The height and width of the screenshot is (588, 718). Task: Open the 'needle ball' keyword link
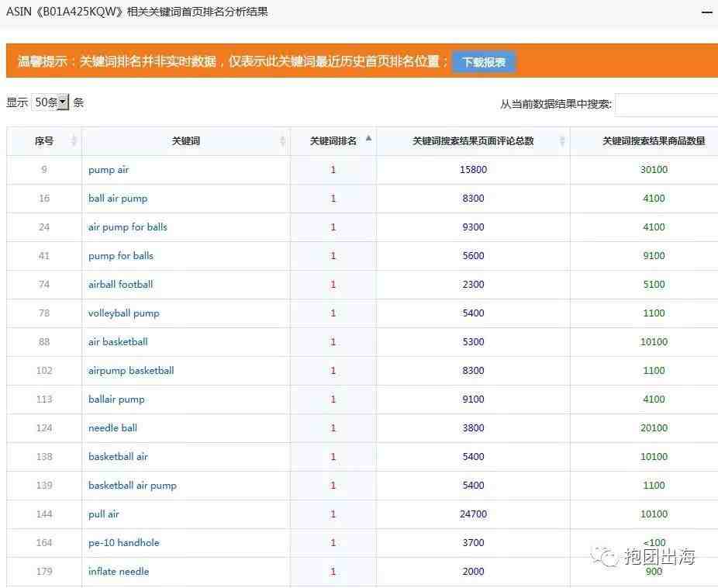[112, 427]
